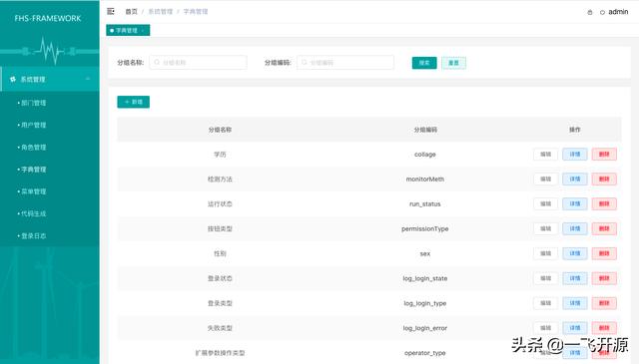Delete the permissionType row
639x364 pixels.
pos(604,228)
